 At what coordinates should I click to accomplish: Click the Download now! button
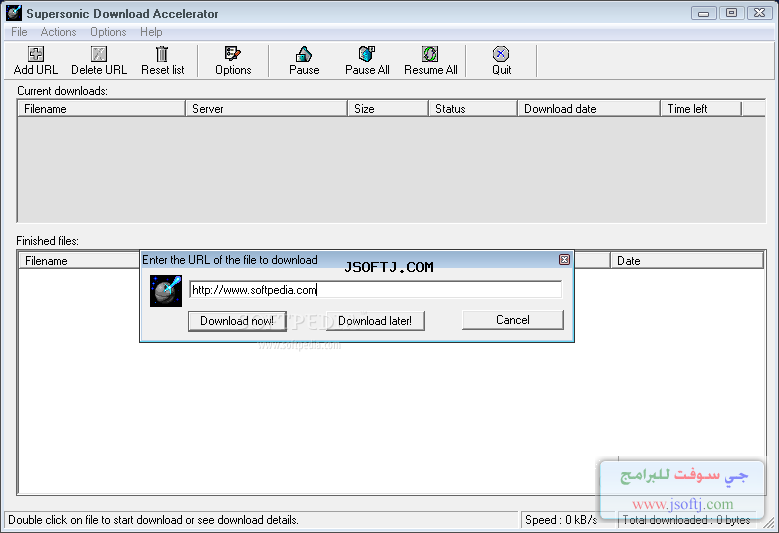(237, 321)
